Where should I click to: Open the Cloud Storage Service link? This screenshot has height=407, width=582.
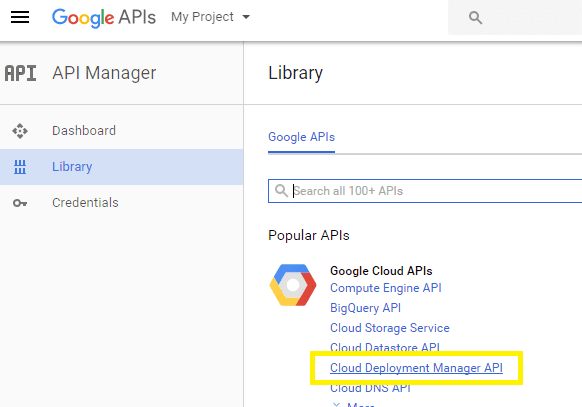(x=390, y=328)
